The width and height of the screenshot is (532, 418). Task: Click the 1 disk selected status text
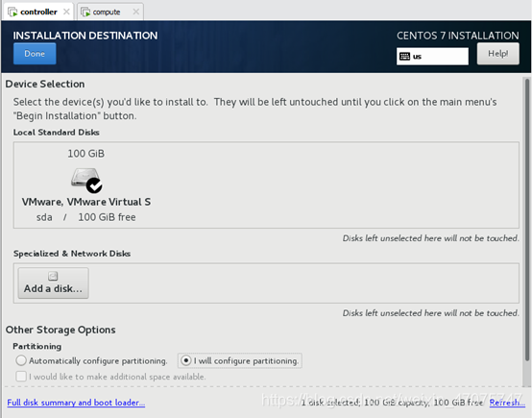point(392,403)
